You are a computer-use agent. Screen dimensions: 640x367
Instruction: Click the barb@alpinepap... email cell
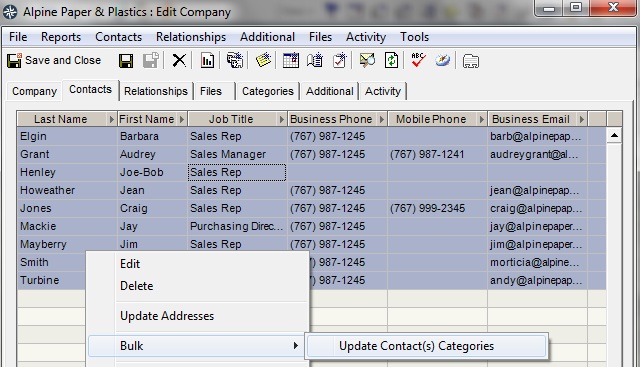coord(537,136)
